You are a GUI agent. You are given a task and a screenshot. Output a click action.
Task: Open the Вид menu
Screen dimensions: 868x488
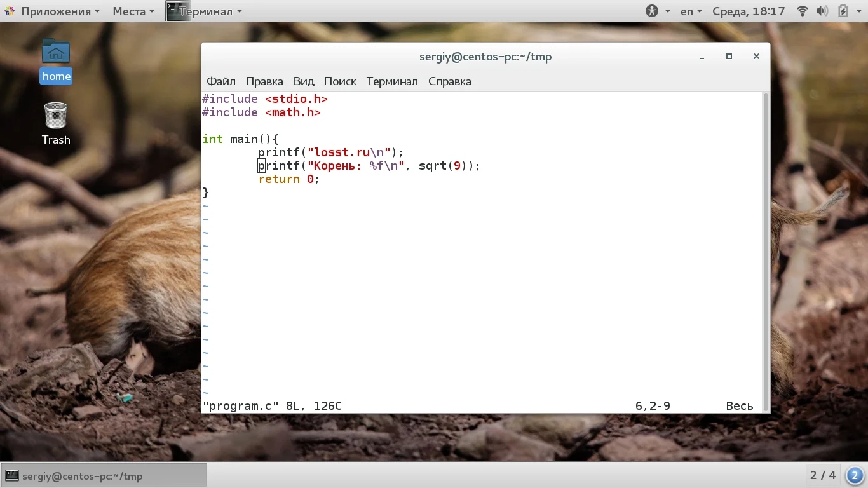[x=304, y=81]
